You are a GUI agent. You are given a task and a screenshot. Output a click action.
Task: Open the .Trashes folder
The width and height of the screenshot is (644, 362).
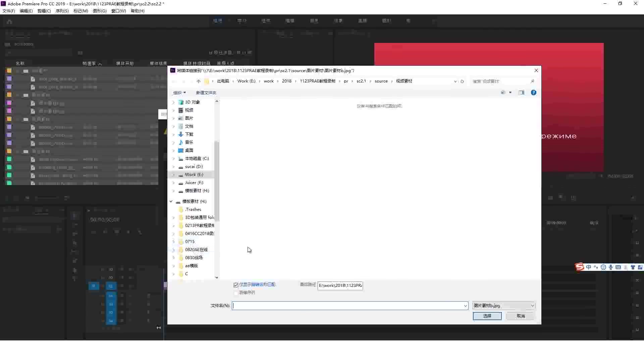193,209
